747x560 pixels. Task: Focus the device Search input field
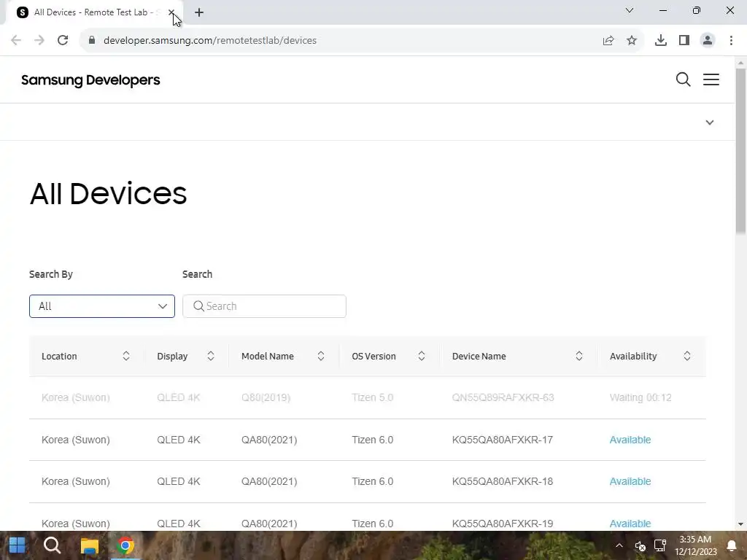coord(264,306)
